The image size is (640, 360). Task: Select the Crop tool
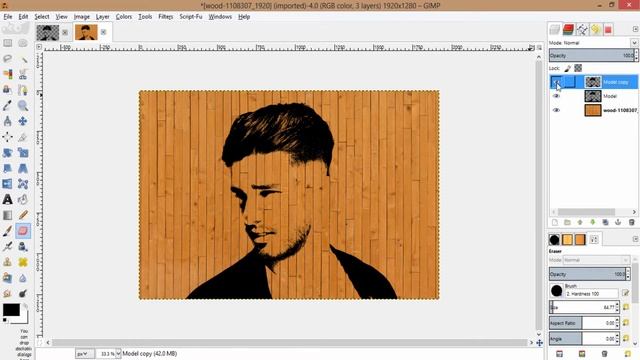tap(23, 137)
